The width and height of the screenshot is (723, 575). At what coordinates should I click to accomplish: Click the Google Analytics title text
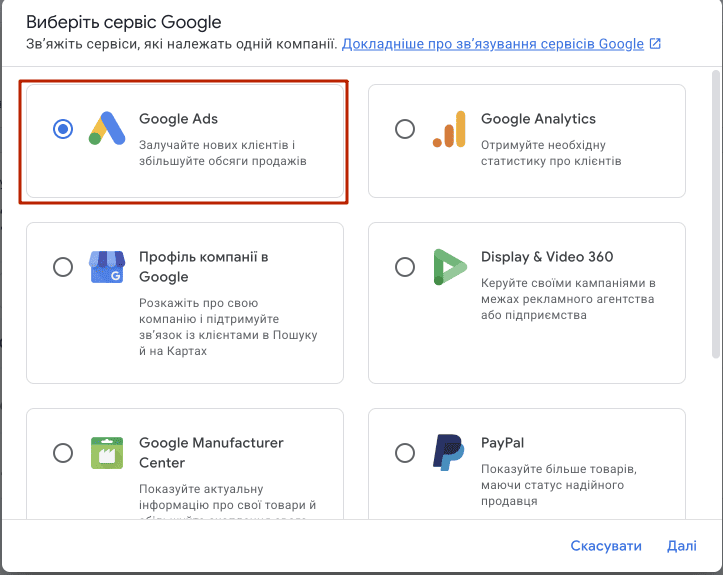(x=538, y=119)
